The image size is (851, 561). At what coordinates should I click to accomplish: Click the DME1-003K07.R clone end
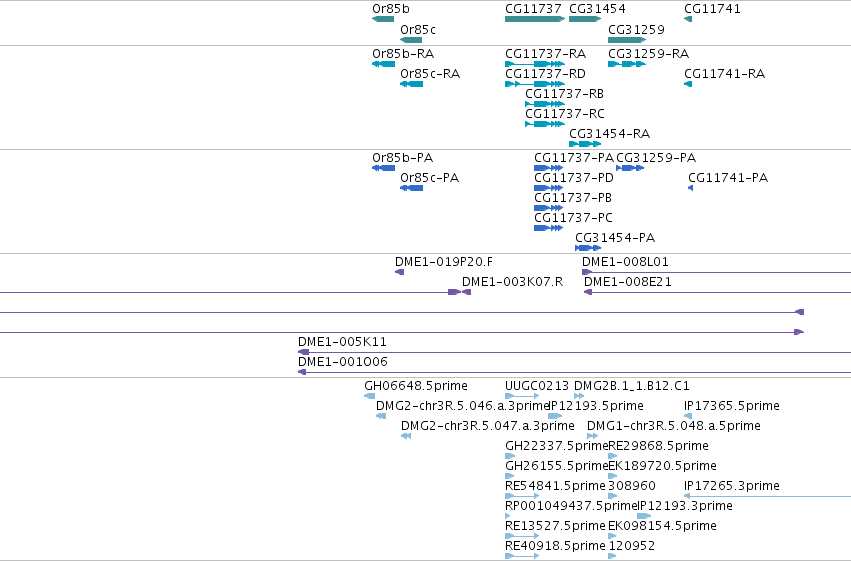466,292
